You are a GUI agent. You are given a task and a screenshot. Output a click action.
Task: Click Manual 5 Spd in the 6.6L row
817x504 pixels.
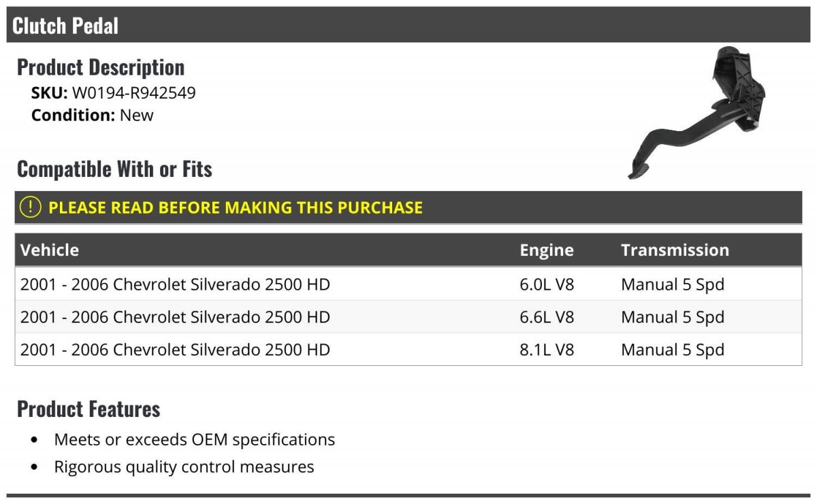click(x=673, y=317)
